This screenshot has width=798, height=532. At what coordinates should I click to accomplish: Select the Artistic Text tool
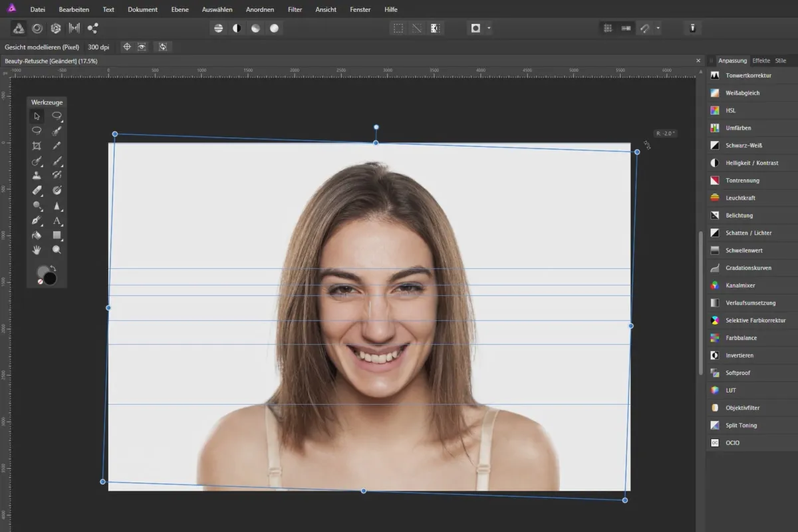(x=57, y=220)
